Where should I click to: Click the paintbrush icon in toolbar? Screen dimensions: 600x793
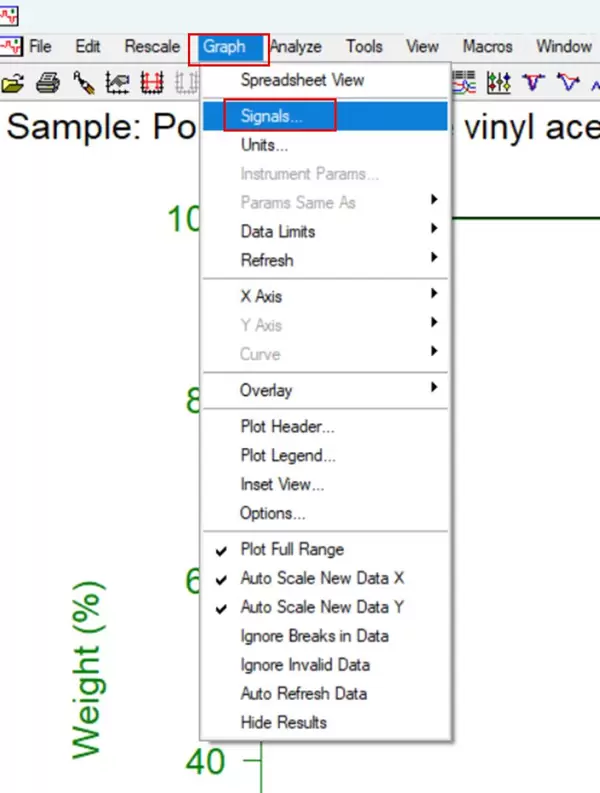[84, 82]
